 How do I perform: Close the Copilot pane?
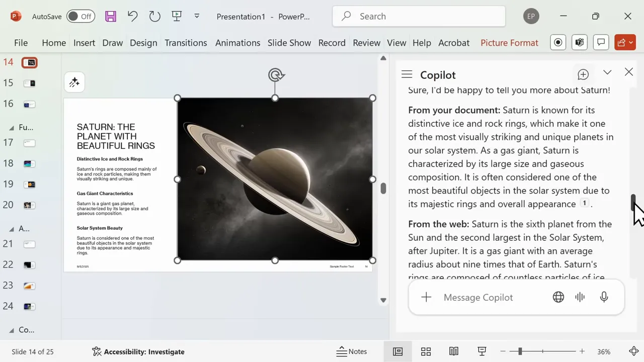(x=629, y=72)
